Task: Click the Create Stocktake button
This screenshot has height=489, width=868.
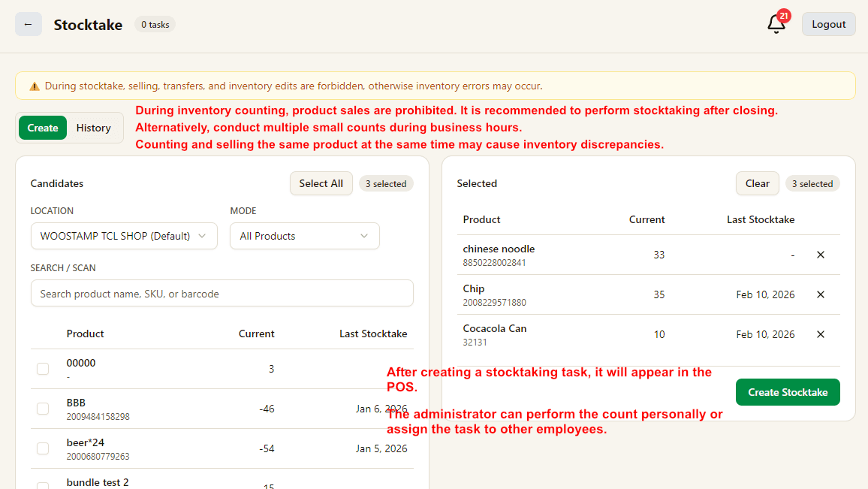Action: click(x=788, y=391)
